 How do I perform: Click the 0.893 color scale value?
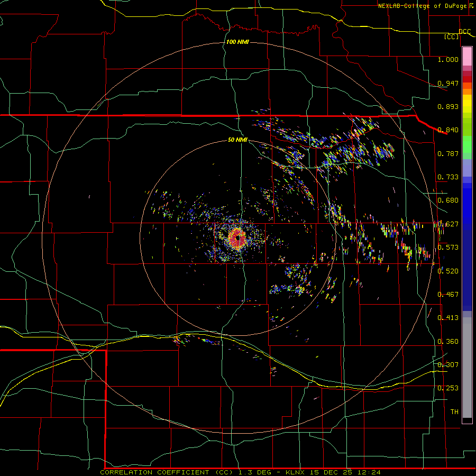pos(448,106)
